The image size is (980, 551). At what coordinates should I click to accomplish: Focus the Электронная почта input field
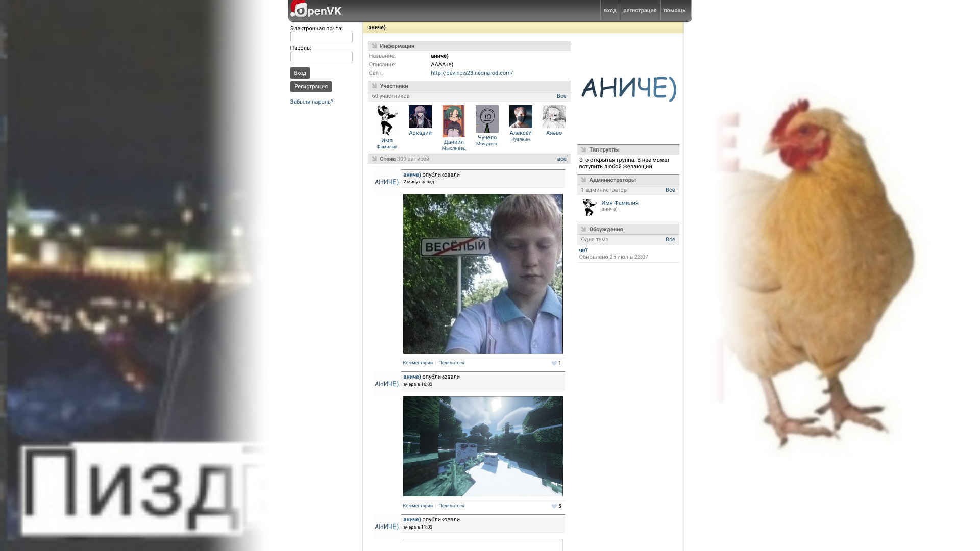(x=321, y=37)
